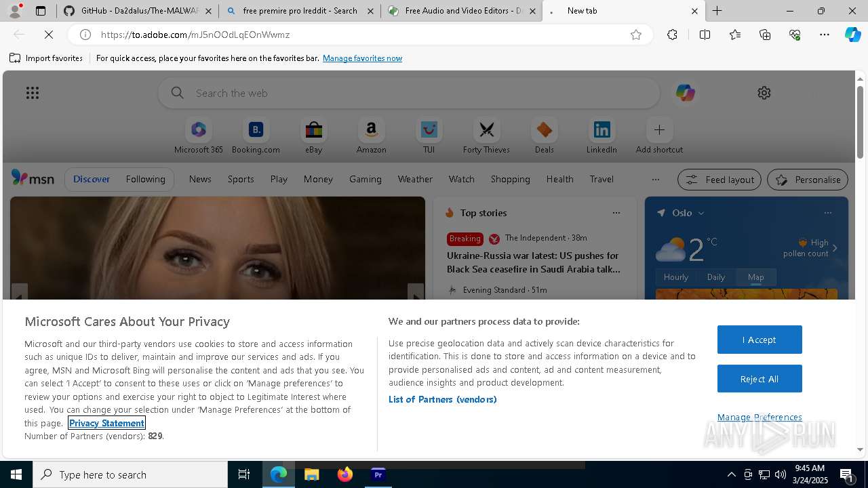Open Browser essentials heart icon

tap(795, 35)
